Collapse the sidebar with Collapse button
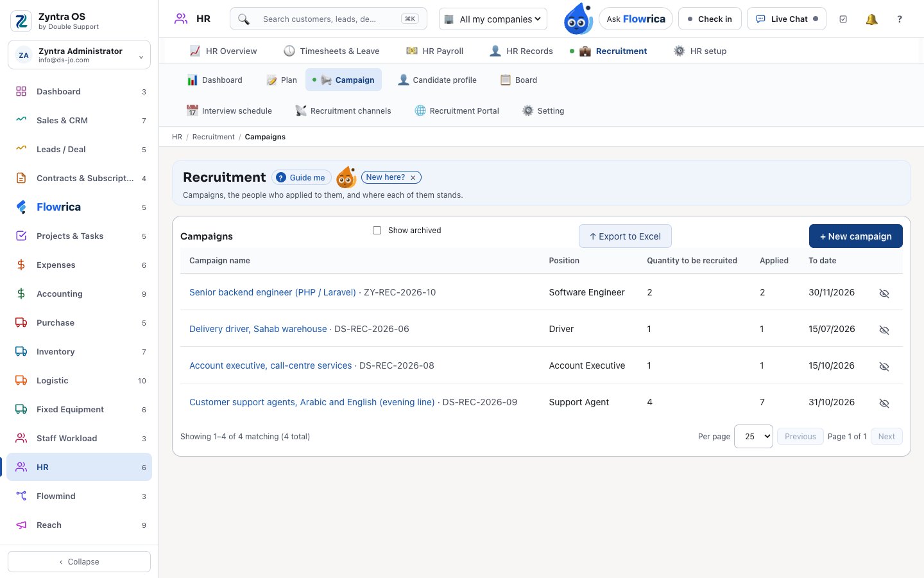This screenshot has height=578, width=924. coord(80,562)
